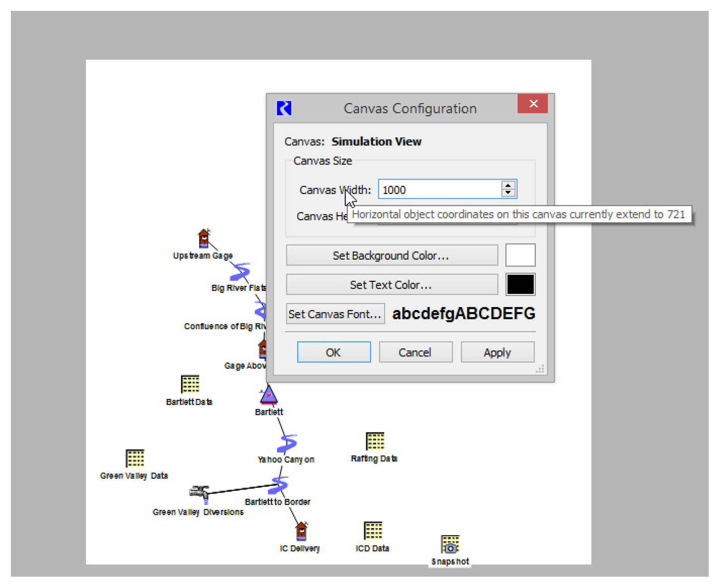The width and height of the screenshot is (720, 588).
Task: Select the Snapshot camera object icon
Action: click(450, 545)
